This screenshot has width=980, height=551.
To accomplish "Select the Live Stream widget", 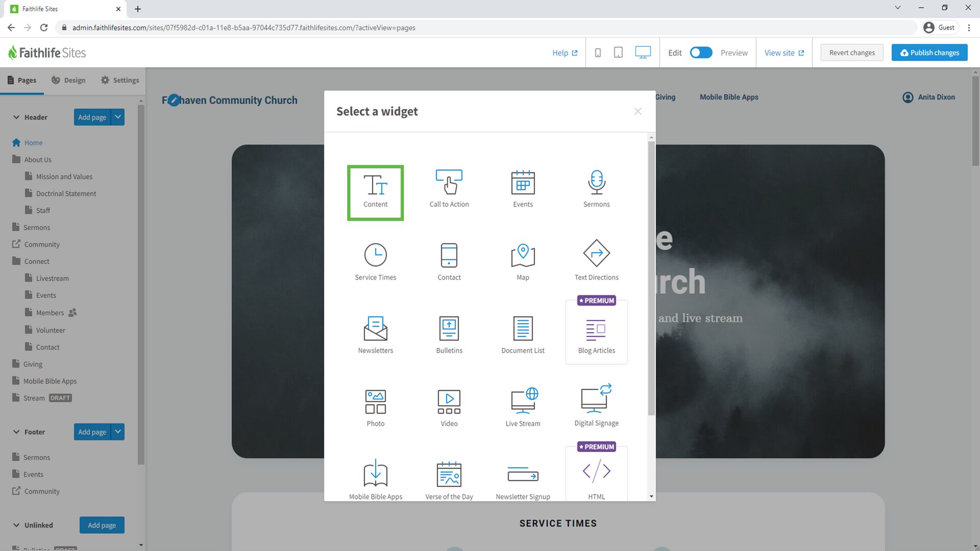I will point(523,408).
